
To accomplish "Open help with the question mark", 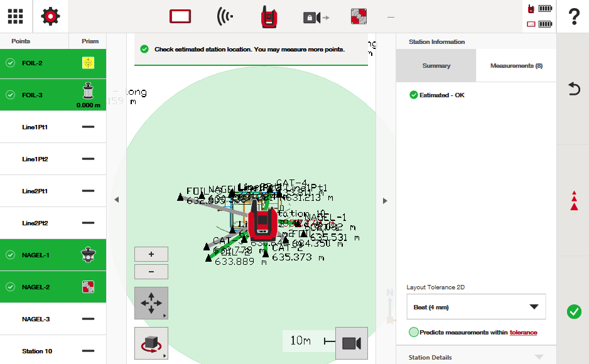I will [573, 17].
